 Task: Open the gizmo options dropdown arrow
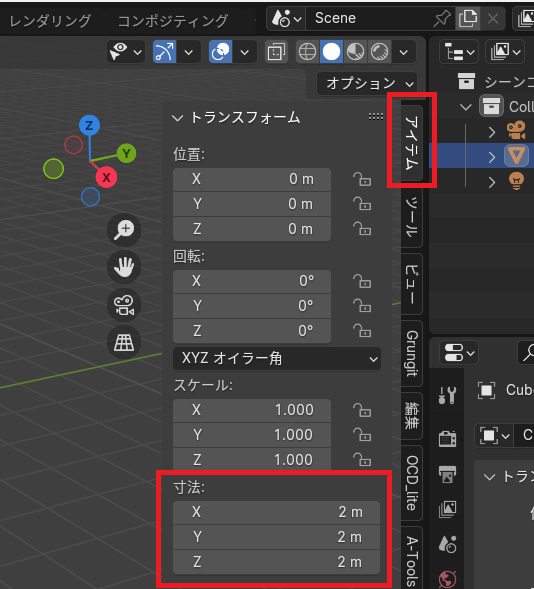pos(189,51)
